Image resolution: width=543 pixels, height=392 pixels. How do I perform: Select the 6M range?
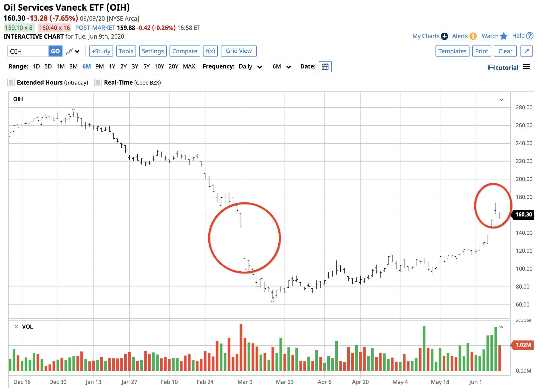[86, 67]
